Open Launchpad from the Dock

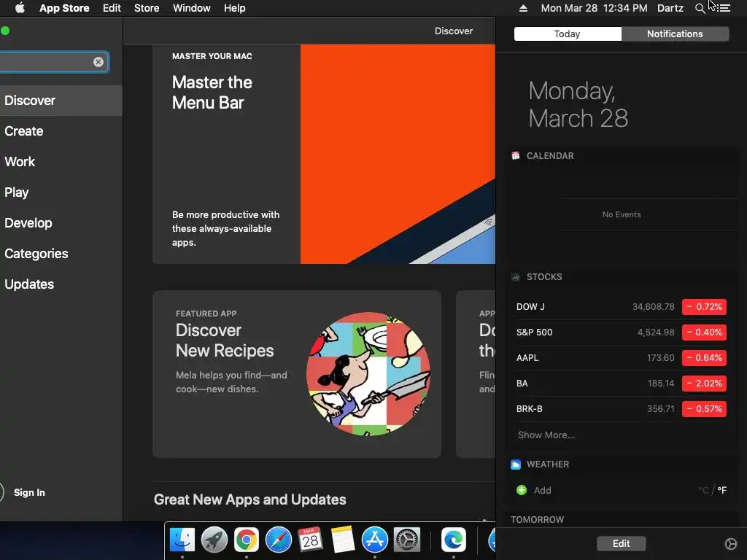coord(214,540)
